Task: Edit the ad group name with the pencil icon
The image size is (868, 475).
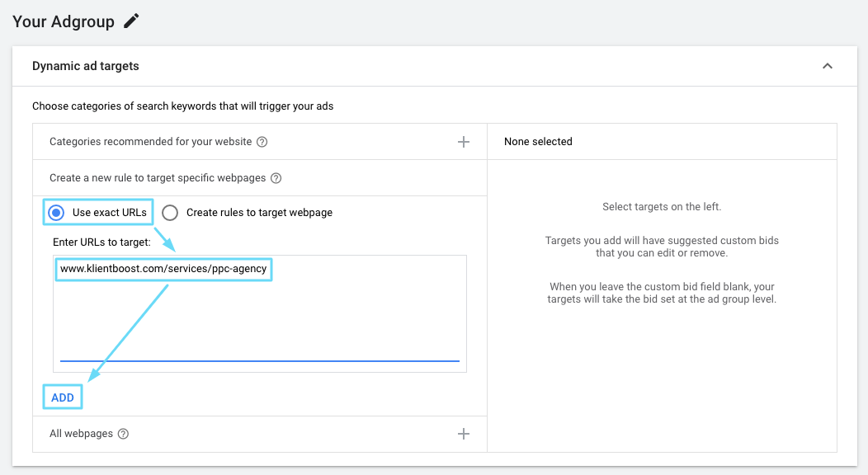Action: 131,21
